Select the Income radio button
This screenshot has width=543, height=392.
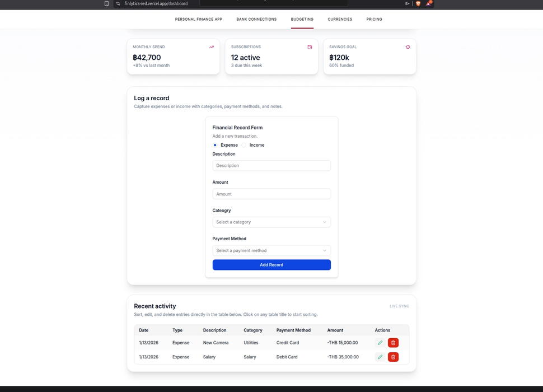[244, 145]
